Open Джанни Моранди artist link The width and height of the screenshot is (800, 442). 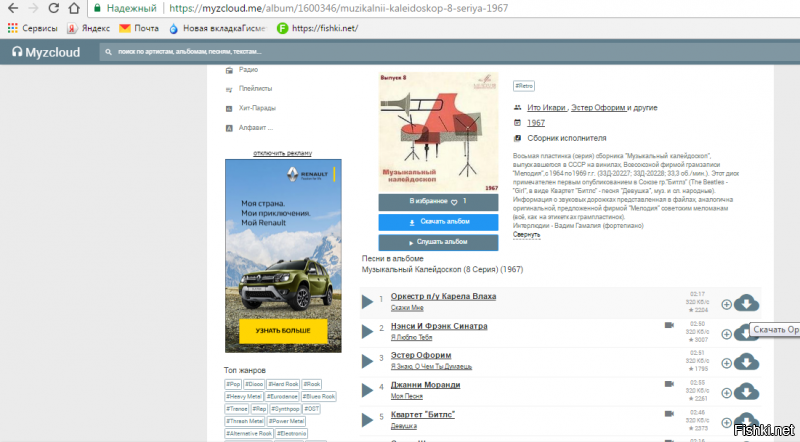pyautogui.click(x=426, y=385)
